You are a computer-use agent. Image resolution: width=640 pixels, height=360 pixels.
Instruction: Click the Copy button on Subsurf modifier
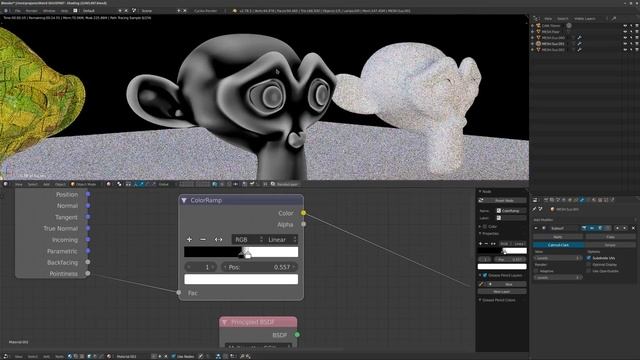(611, 237)
